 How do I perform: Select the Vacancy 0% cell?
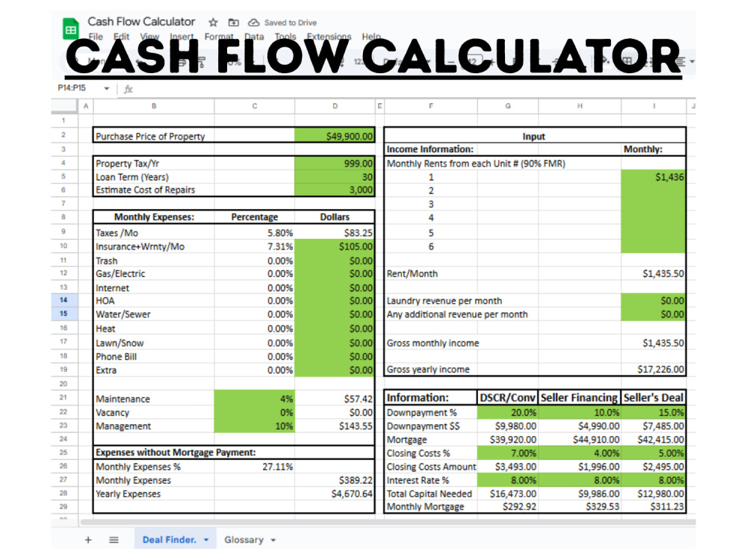click(x=255, y=412)
